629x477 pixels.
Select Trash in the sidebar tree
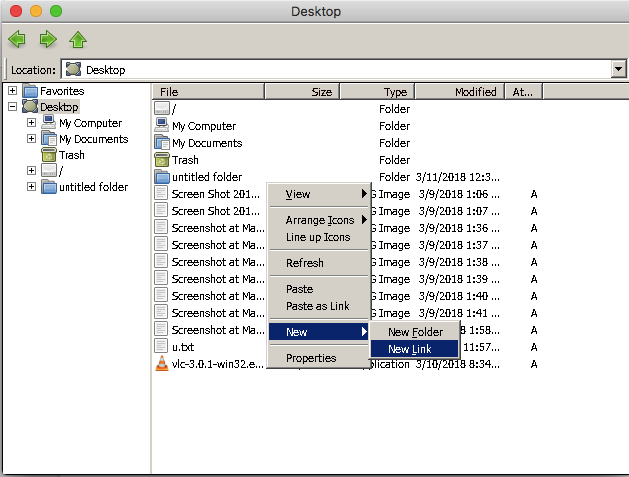coord(72,155)
